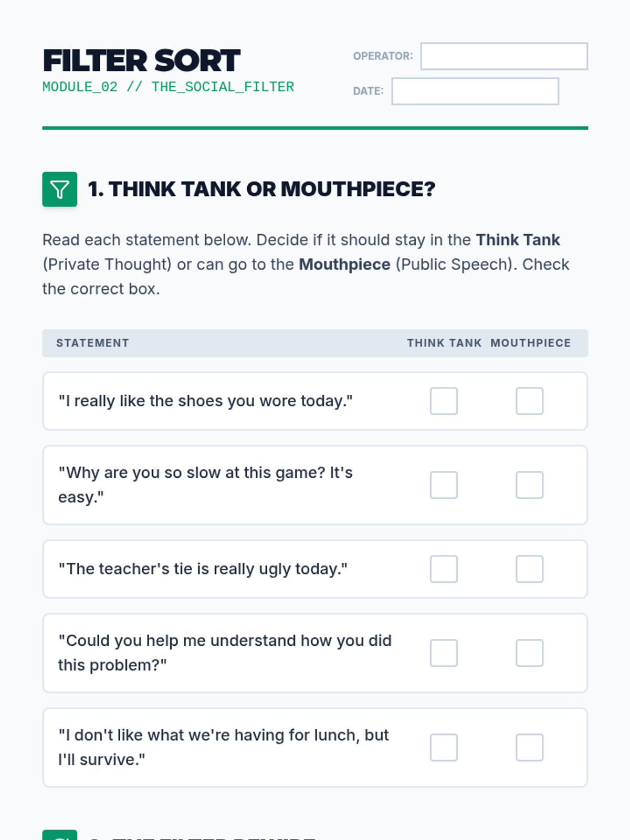Check Mouthpiece for help understand problem statement
Image resolution: width=630 pixels, height=840 pixels.
coord(529,653)
